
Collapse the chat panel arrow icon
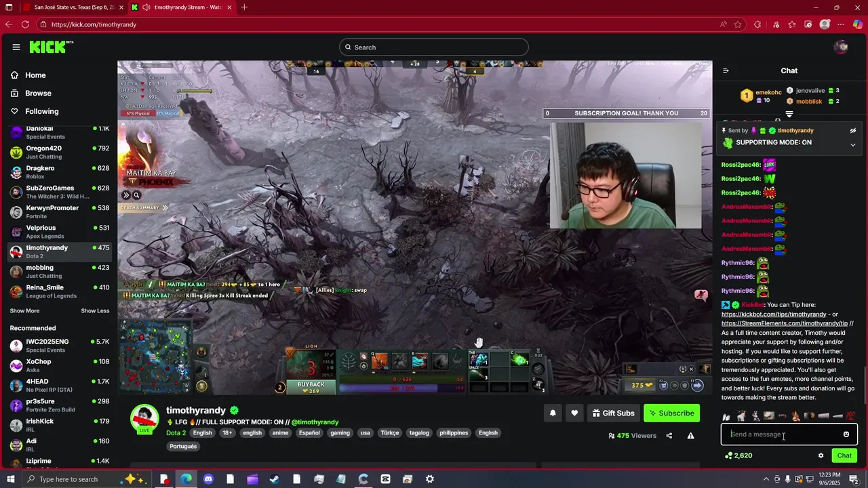pyautogui.click(x=726, y=70)
